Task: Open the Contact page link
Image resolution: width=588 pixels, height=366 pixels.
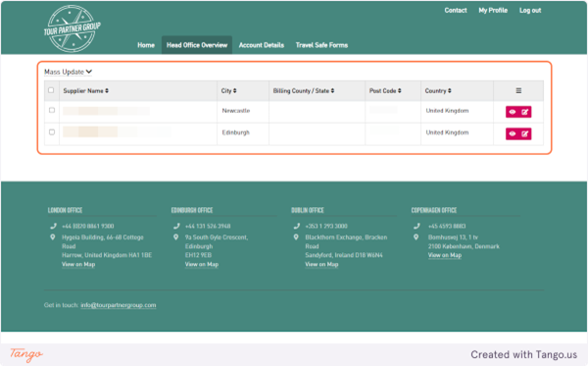Action: 456,11
